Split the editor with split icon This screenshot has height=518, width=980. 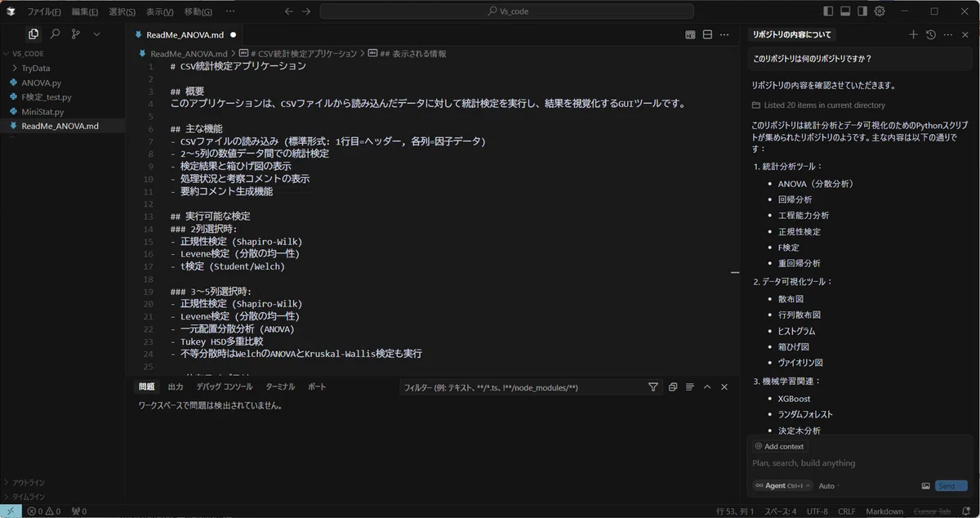pos(707,35)
